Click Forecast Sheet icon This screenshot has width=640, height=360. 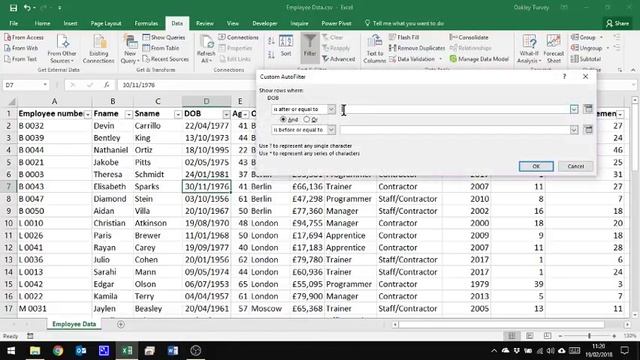[x=553, y=42]
